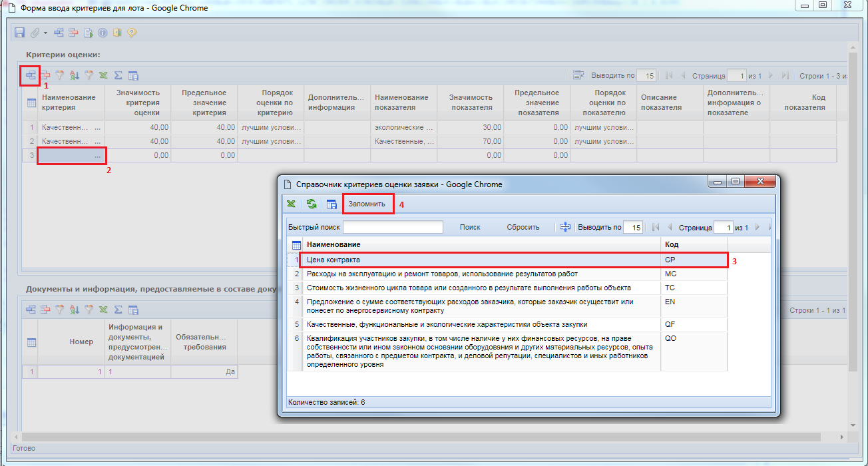Screen dimensions: 868x466
Task: Select the 70,00 Значимость показателя cell
Action: (470, 141)
